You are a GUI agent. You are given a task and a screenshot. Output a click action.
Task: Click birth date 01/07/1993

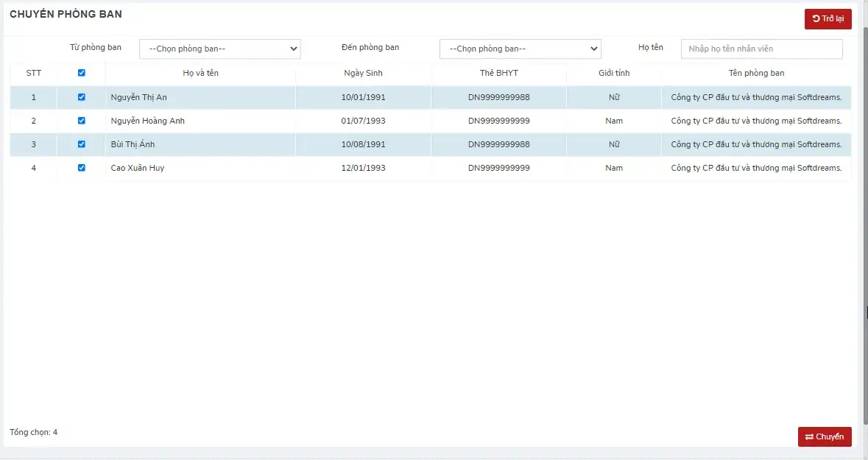(x=363, y=121)
